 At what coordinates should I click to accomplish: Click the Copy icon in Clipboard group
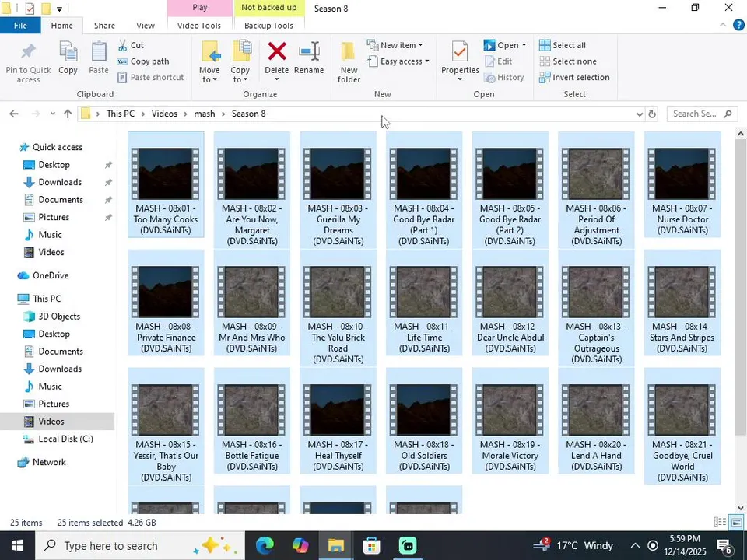tap(68, 51)
